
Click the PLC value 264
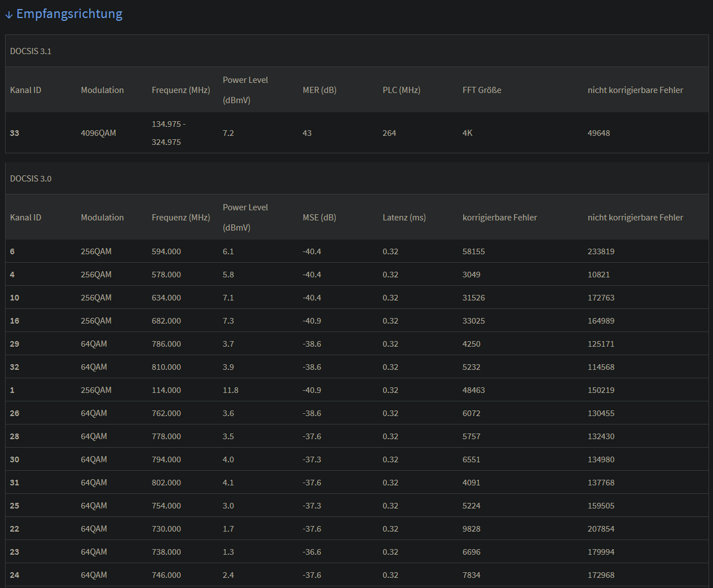[389, 133]
